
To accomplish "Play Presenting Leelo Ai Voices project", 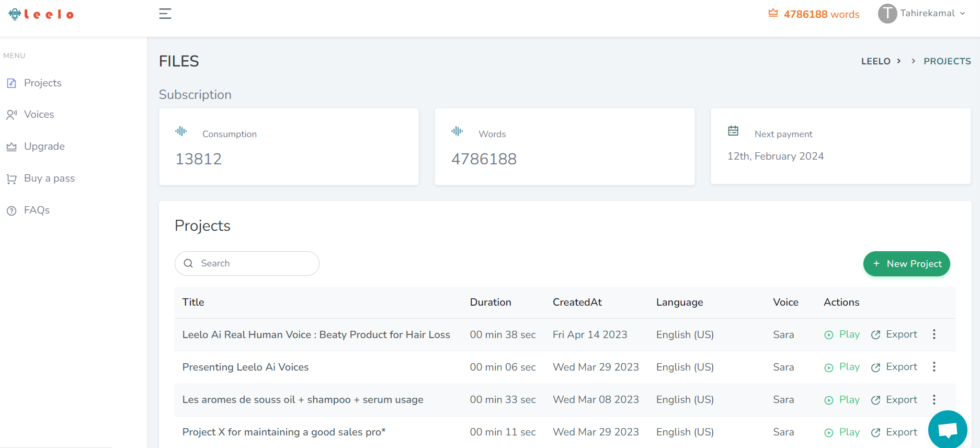I will (842, 367).
